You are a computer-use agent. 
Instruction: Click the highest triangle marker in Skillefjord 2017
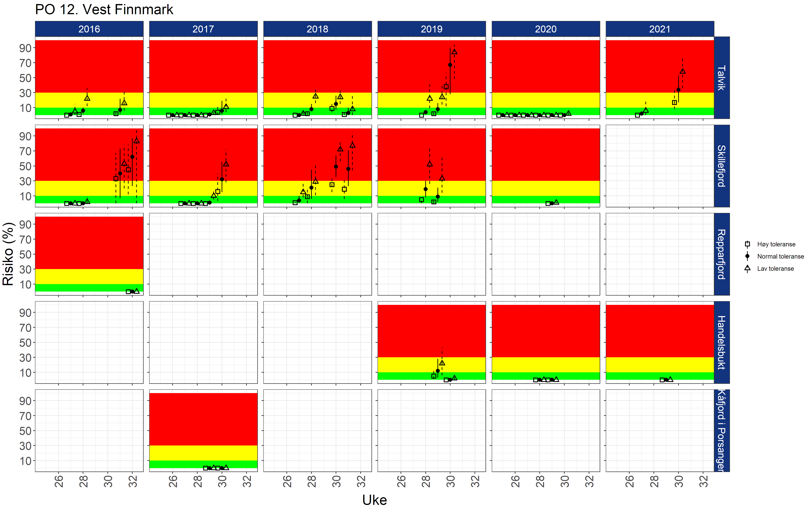[x=226, y=164]
